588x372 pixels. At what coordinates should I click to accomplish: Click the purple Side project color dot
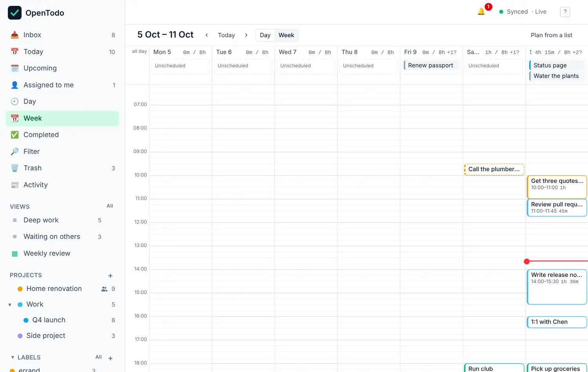[20, 336]
